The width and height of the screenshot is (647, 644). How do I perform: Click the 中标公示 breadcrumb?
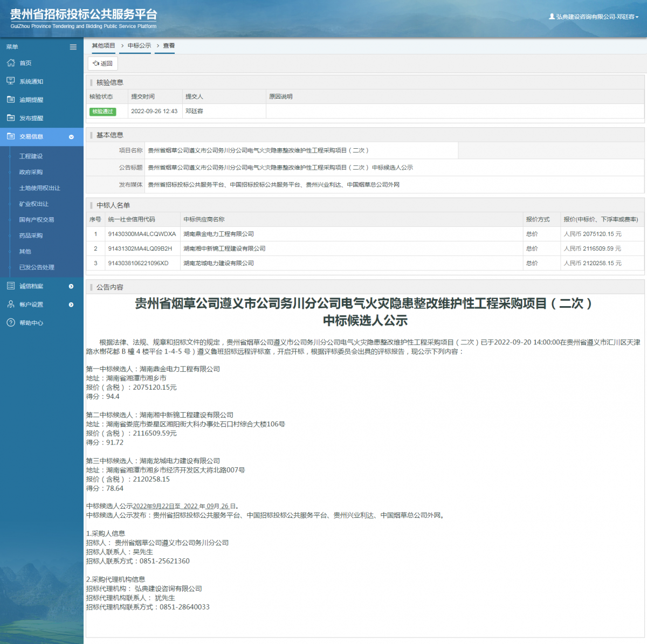pos(139,46)
